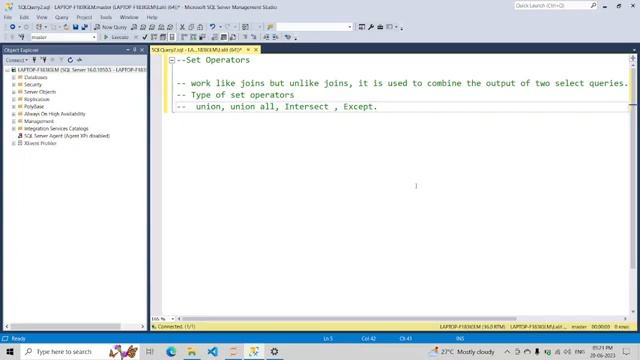Viewport: 640px width, 360px height.
Task: Parse the query with the checkmark icon
Action: tap(144, 37)
